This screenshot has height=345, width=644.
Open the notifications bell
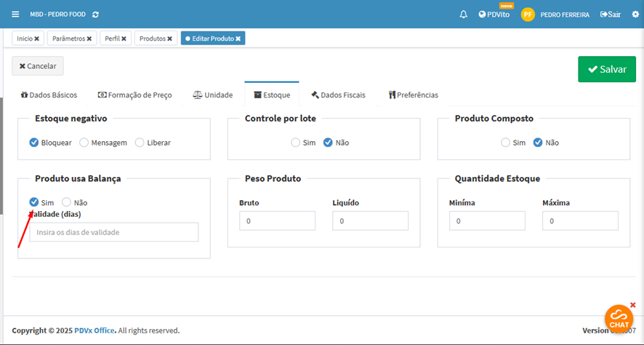click(463, 15)
